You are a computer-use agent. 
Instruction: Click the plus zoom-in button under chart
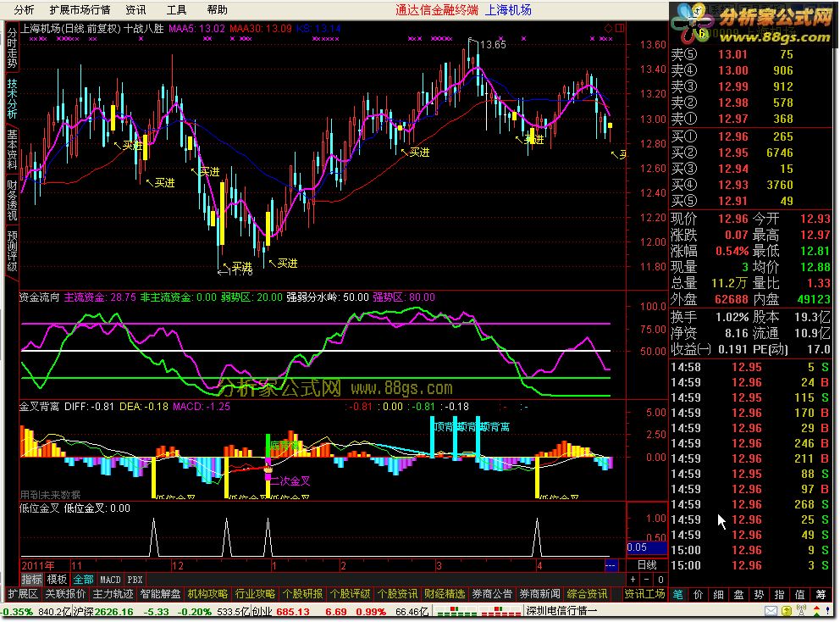coord(633,580)
